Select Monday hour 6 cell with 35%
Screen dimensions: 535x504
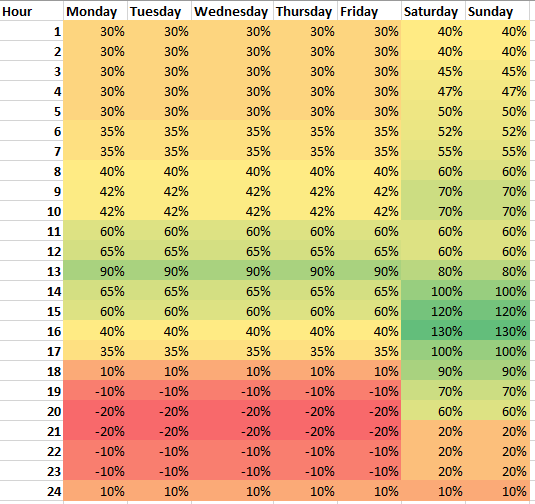pos(95,131)
